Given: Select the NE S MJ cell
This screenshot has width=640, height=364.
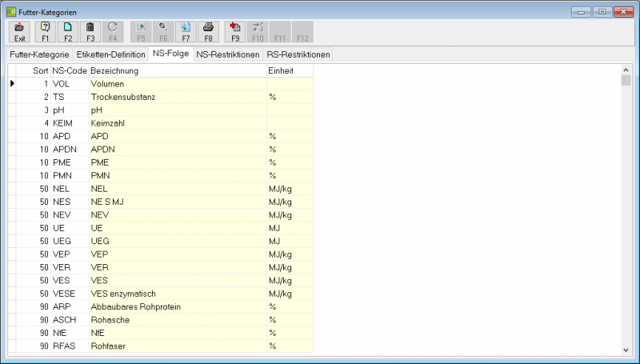Looking at the screenshot, I should click(178, 202).
